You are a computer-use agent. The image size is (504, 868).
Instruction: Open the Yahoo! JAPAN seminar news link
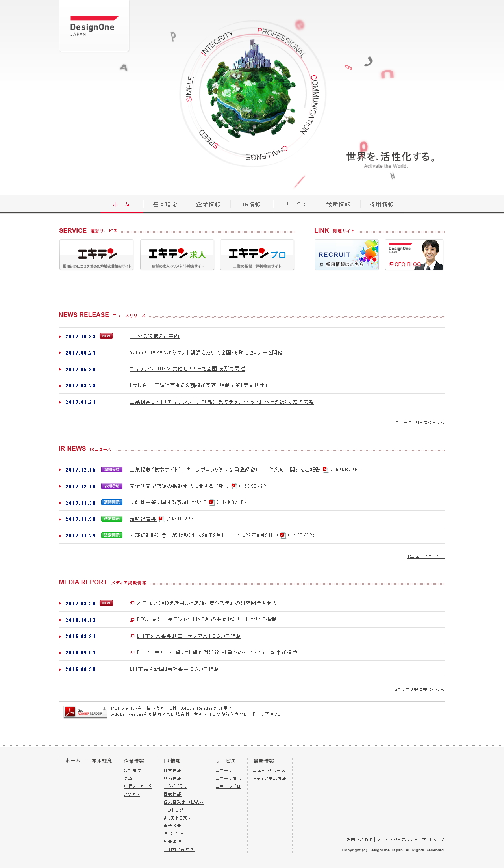pos(206,353)
